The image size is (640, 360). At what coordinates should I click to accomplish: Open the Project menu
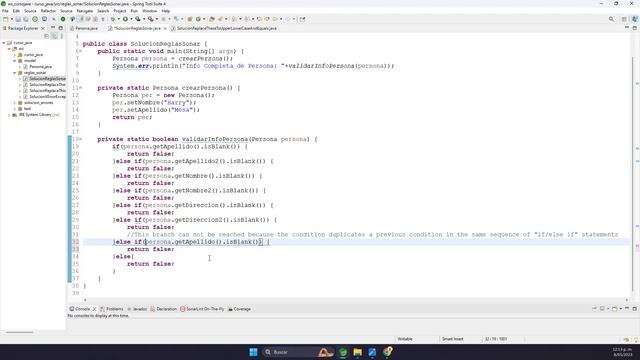pyautogui.click(x=120, y=11)
